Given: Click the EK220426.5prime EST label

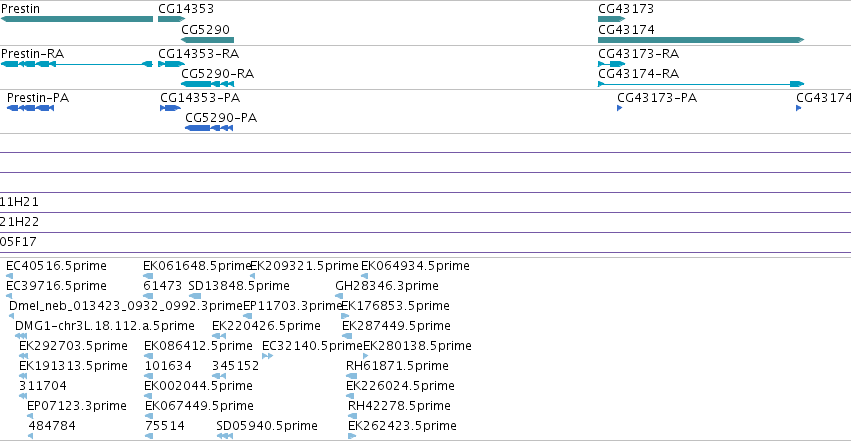Looking at the screenshot, I should point(266,326).
